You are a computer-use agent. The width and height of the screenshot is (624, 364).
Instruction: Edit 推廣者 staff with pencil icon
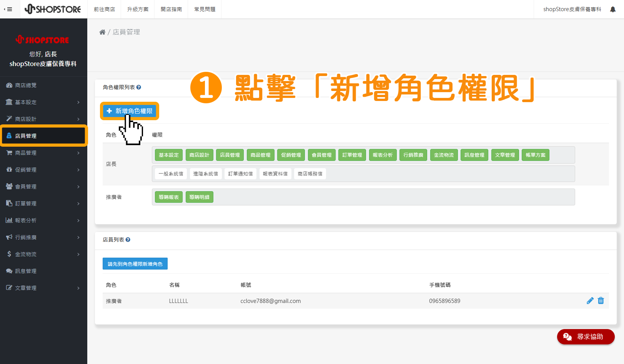click(x=590, y=301)
